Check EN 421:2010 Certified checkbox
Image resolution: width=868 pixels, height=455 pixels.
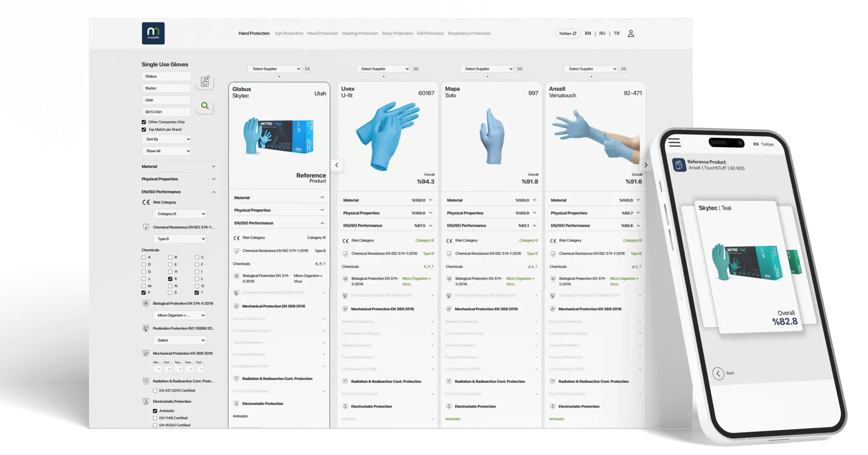tap(155, 391)
